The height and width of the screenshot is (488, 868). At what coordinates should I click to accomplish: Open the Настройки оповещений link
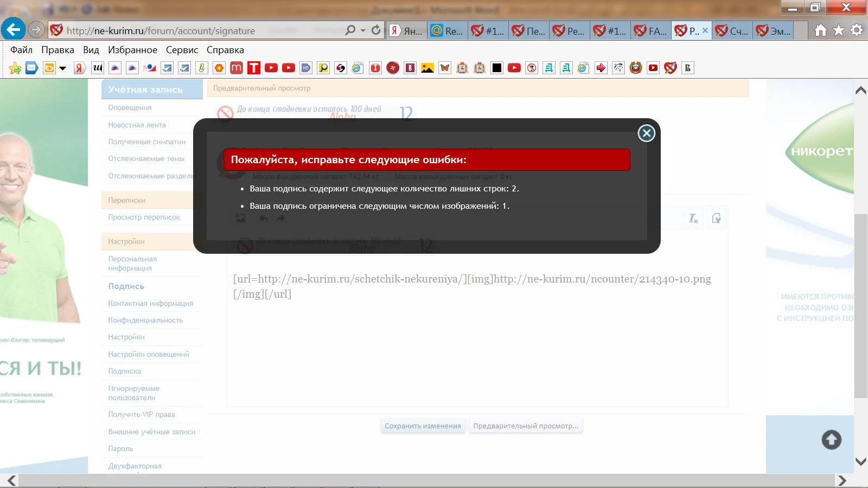click(x=149, y=354)
